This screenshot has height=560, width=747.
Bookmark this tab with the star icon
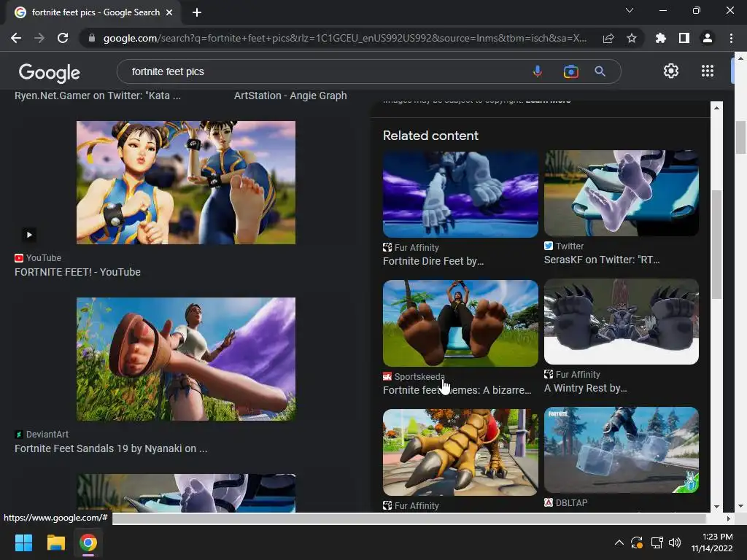point(632,38)
